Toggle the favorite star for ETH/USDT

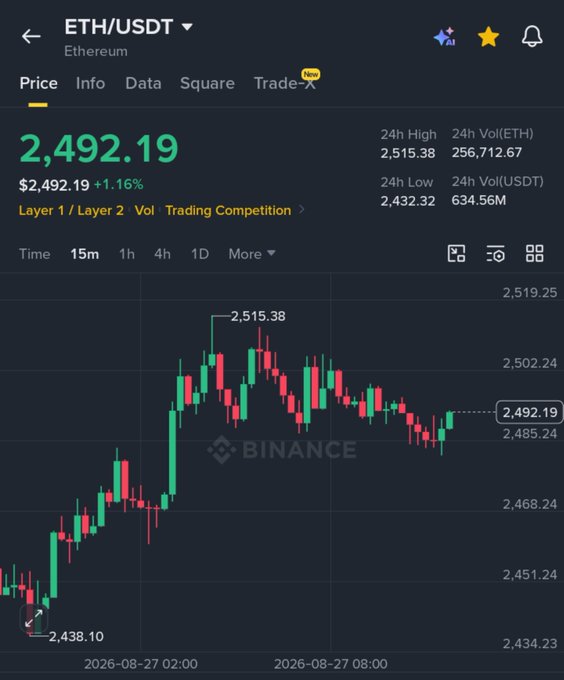[x=488, y=36]
